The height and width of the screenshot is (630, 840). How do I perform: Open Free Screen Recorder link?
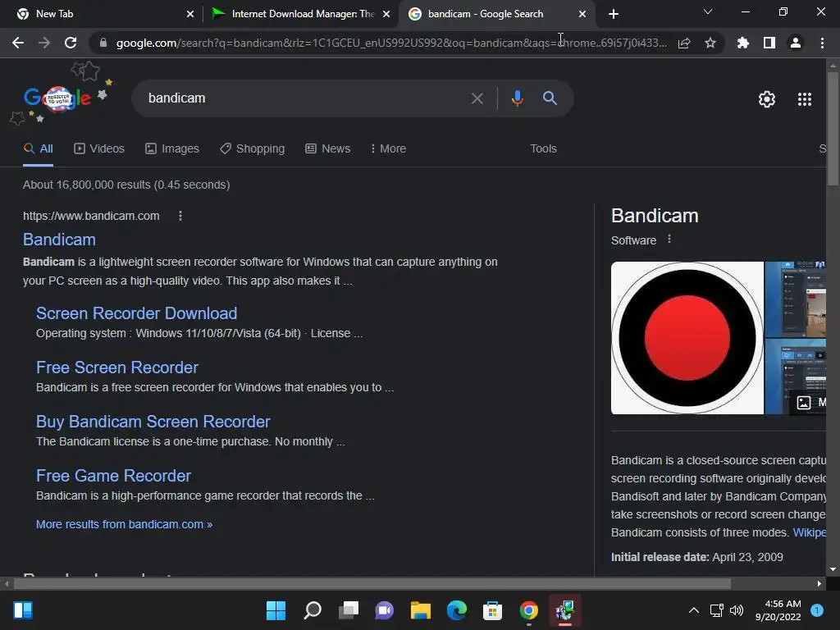[117, 367]
